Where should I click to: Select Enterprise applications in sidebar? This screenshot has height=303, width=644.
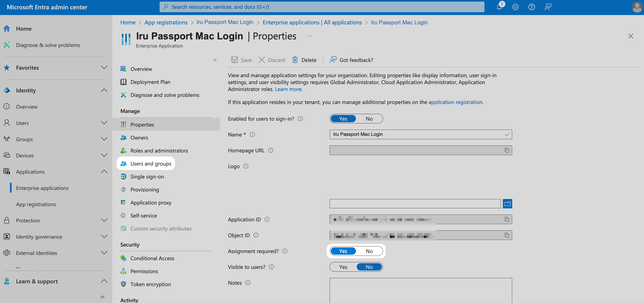42,188
